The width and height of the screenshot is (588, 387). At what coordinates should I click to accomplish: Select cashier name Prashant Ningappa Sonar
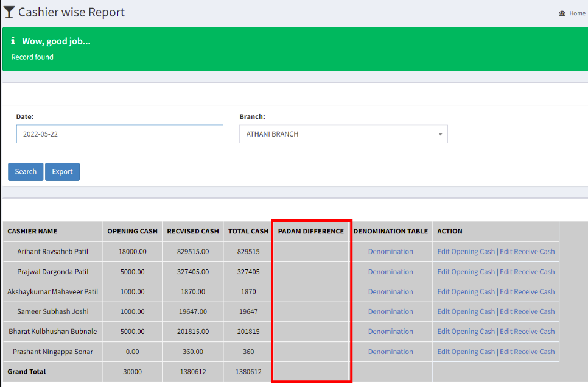coord(53,352)
